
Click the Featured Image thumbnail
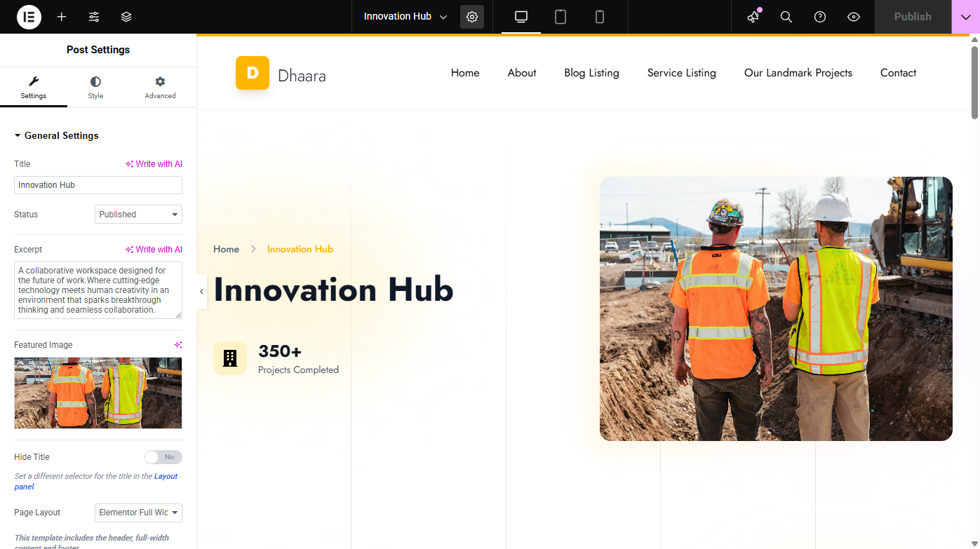pyautogui.click(x=98, y=393)
